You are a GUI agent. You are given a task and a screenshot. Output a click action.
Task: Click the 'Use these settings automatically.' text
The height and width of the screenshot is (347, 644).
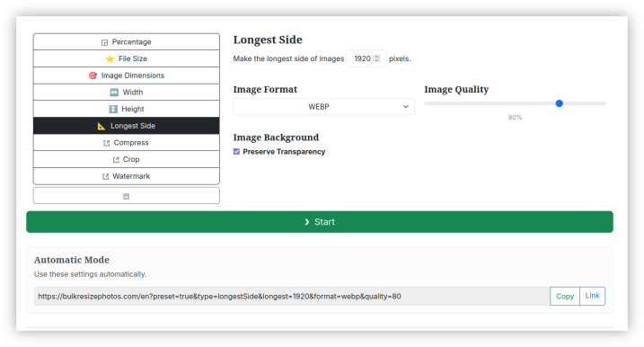(91, 274)
